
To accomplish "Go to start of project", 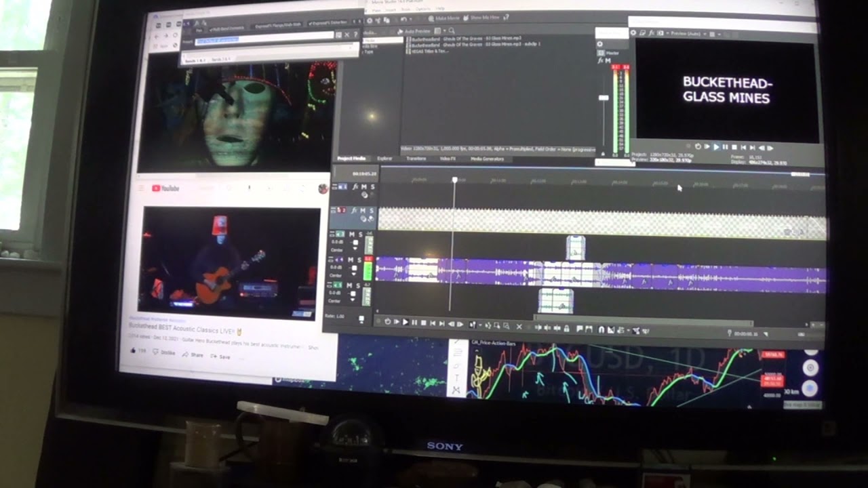I will pos(433,323).
